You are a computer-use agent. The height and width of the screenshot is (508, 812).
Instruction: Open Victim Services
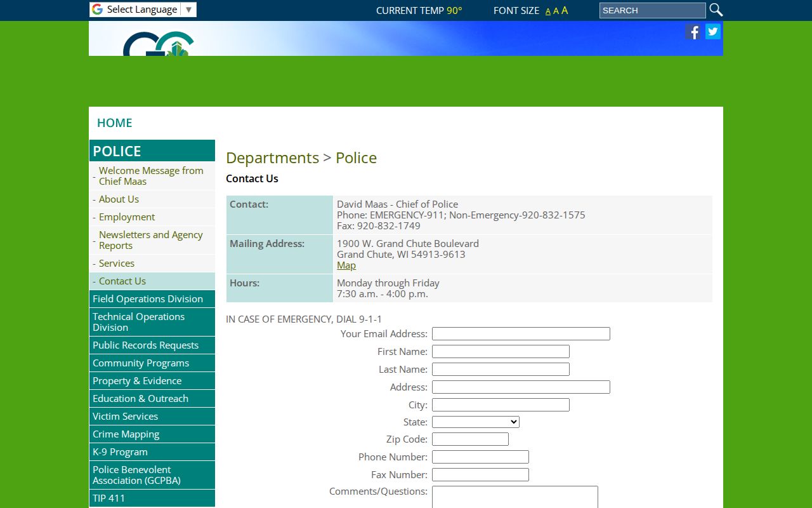pyautogui.click(x=152, y=417)
